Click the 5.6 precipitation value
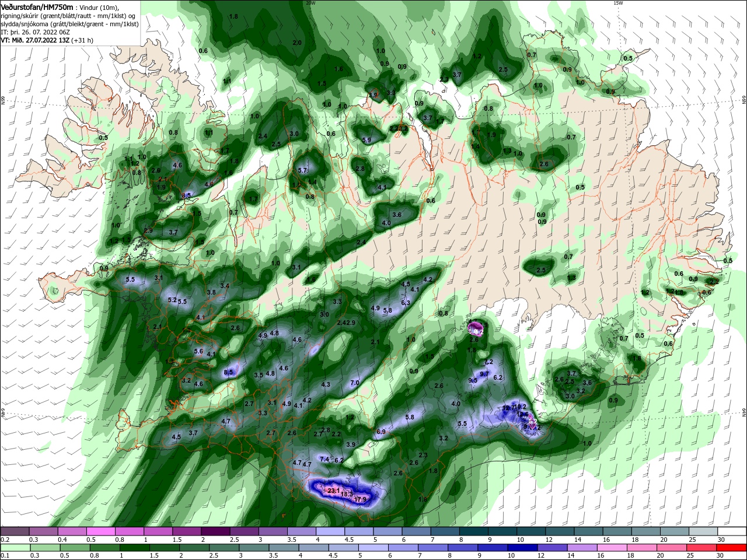This screenshot has width=747, height=560. (x=198, y=351)
